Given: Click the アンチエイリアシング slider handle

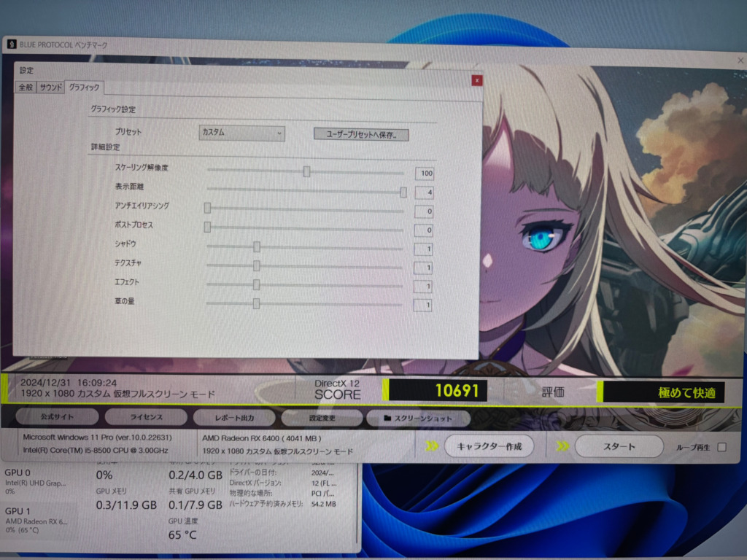Looking at the screenshot, I should 207,208.
